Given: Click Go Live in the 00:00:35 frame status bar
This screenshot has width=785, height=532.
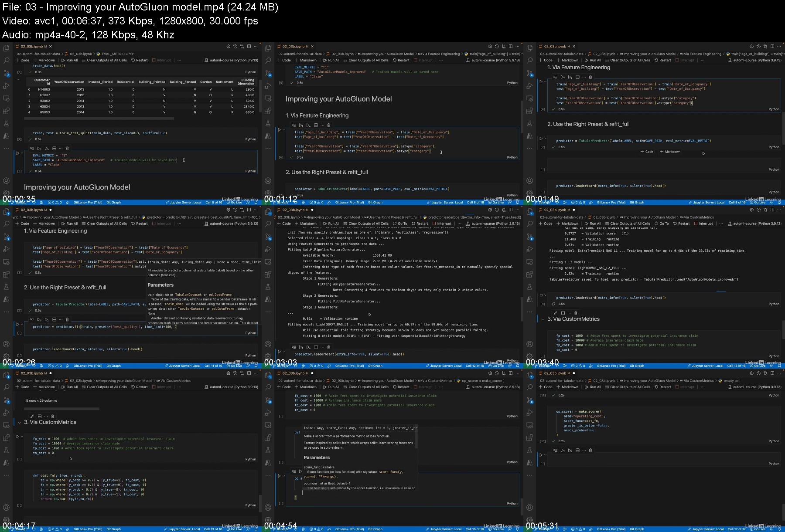Looking at the screenshot, I should tap(235, 203).
